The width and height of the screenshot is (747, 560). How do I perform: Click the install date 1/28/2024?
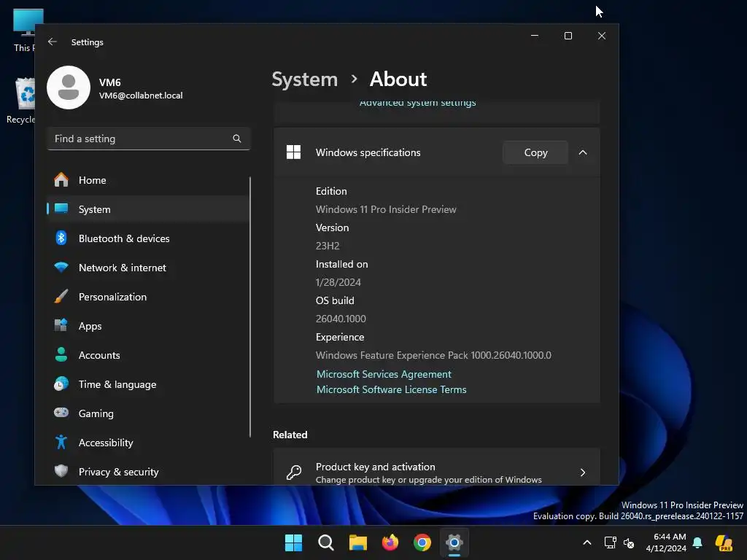(x=338, y=282)
